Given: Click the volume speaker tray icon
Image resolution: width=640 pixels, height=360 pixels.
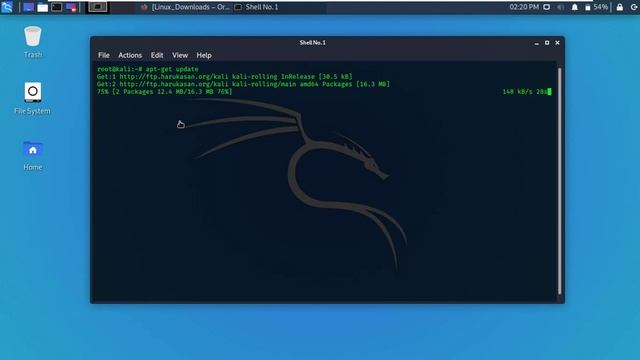Looking at the screenshot, I should tap(560, 7).
